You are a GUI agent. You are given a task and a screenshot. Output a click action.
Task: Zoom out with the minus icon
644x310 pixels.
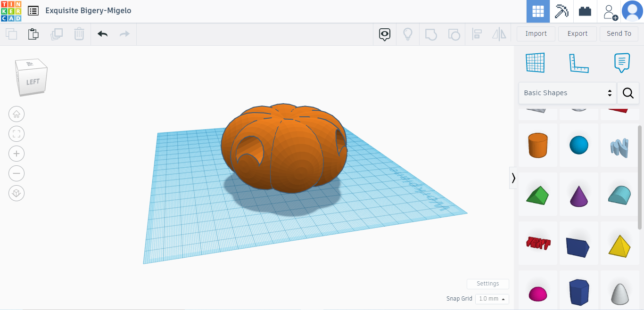[x=17, y=173]
